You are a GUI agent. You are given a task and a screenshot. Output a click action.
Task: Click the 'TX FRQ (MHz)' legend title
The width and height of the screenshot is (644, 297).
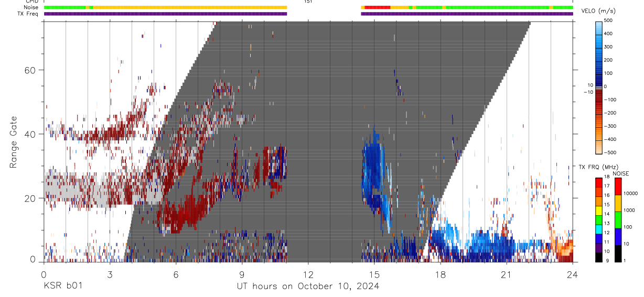pos(598,167)
